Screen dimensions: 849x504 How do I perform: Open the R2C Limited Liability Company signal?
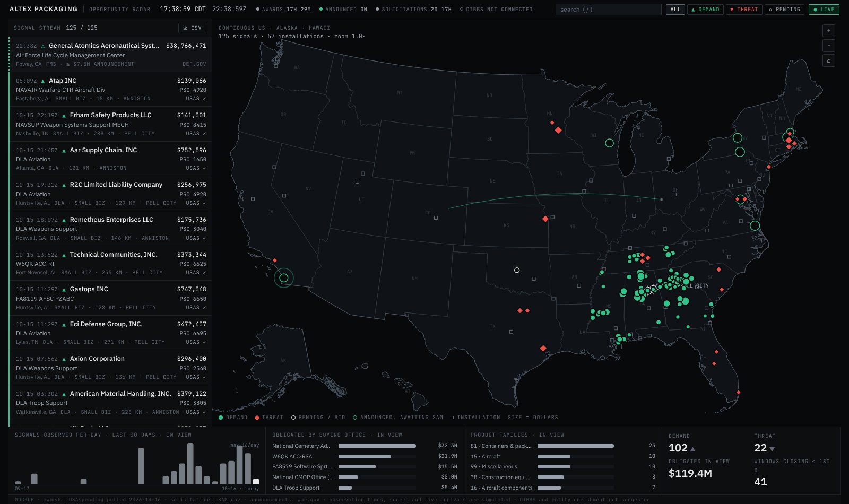click(x=110, y=193)
